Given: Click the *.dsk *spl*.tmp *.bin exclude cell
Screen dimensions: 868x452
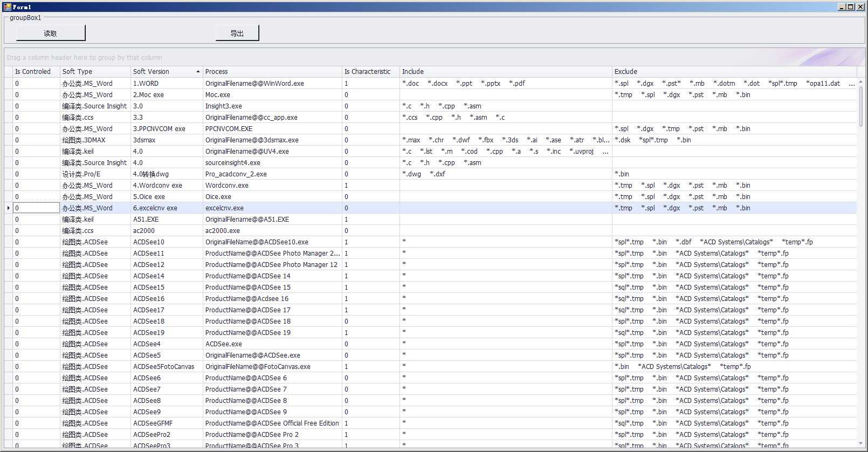Looking at the screenshot, I should (734, 140).
